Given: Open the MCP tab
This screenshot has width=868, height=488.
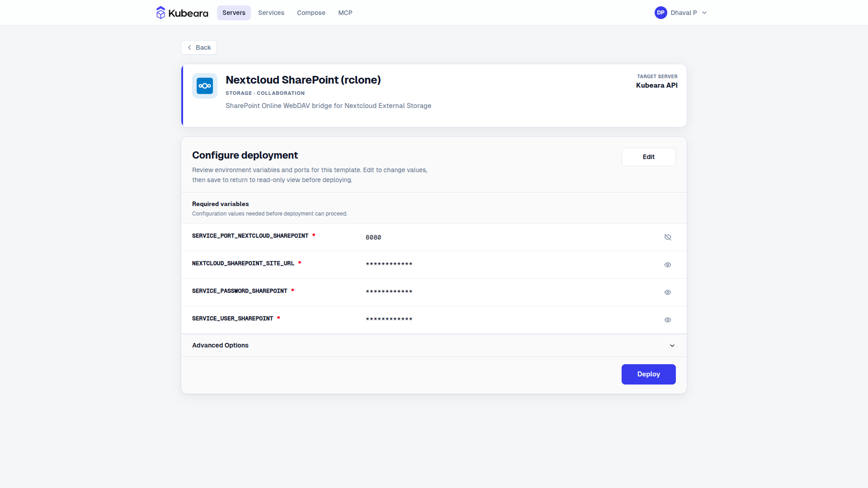Looking at the screenshot, I should point(345,13).
